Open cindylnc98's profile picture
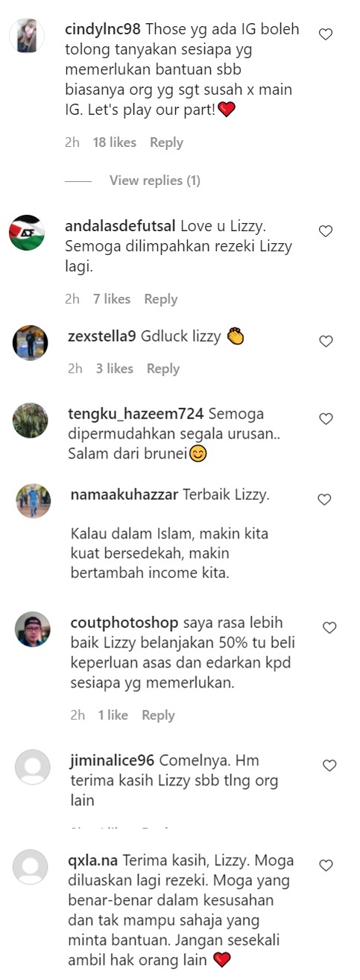The width and height of the screenshot is (360, 980). (x=26, y=35)
